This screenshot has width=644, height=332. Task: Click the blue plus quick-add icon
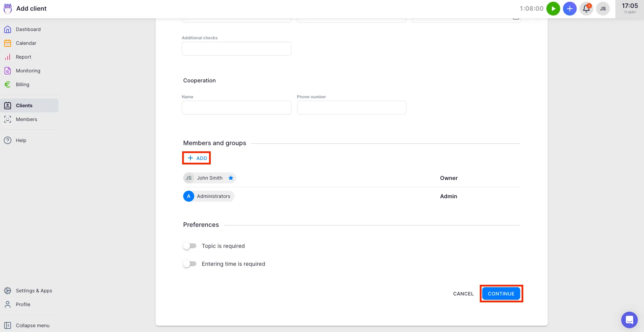click(x=569, y=9)
